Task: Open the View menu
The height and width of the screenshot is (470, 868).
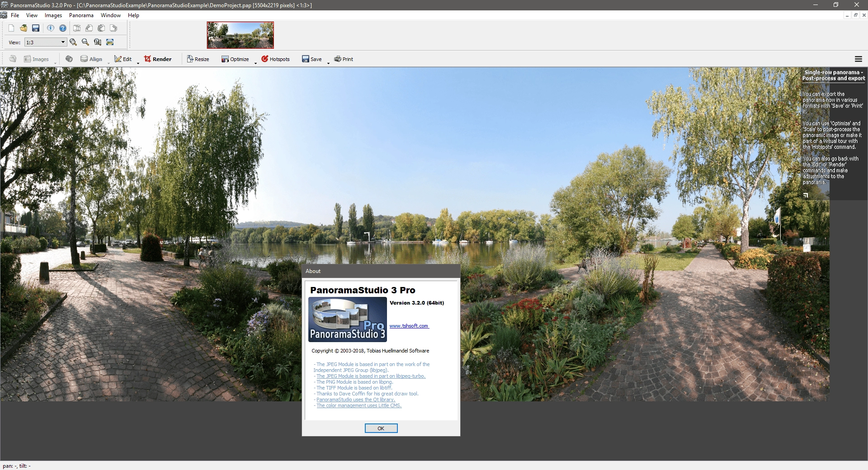Action: click(32, 15)
